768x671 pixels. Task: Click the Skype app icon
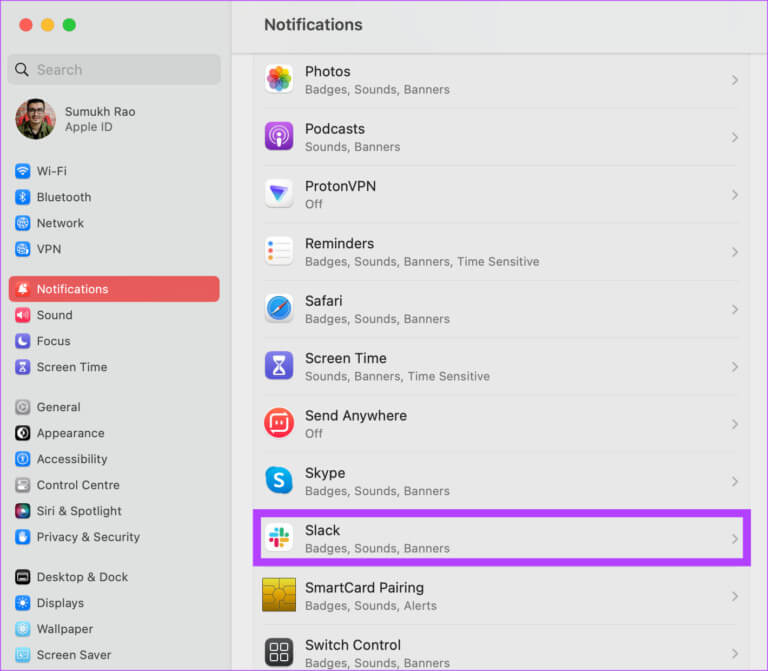[x=279, y=480]
